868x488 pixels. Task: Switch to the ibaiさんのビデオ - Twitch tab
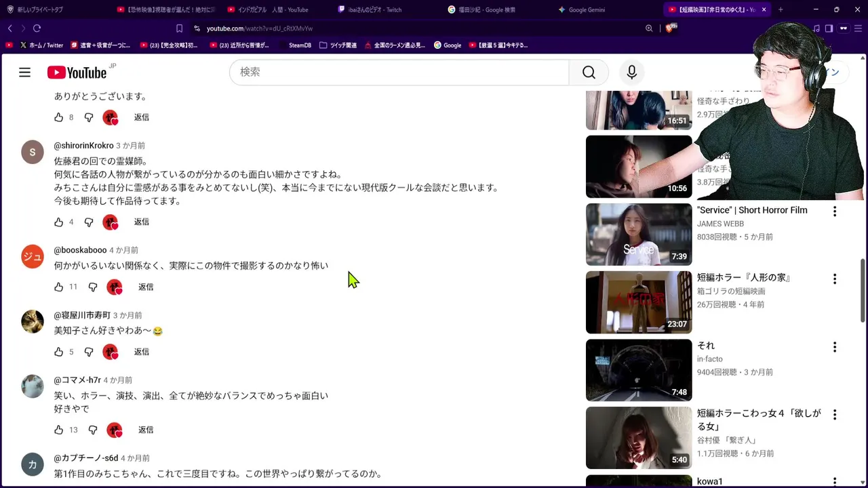click(370, 9)
